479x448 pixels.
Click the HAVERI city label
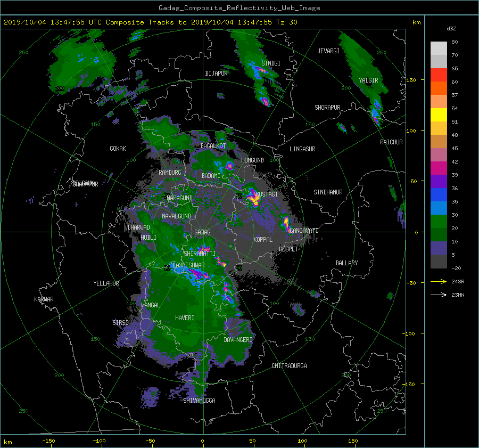(x=185, y=318)
